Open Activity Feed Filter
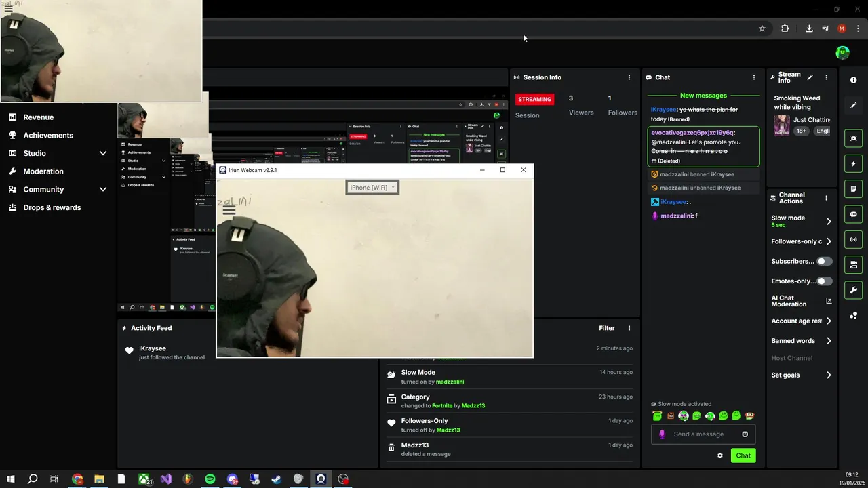 607,328
